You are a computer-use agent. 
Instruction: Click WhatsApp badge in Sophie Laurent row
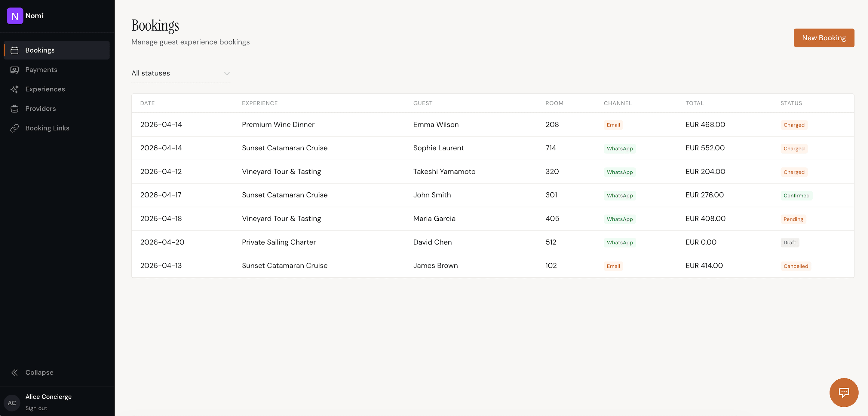coord(620,148)
